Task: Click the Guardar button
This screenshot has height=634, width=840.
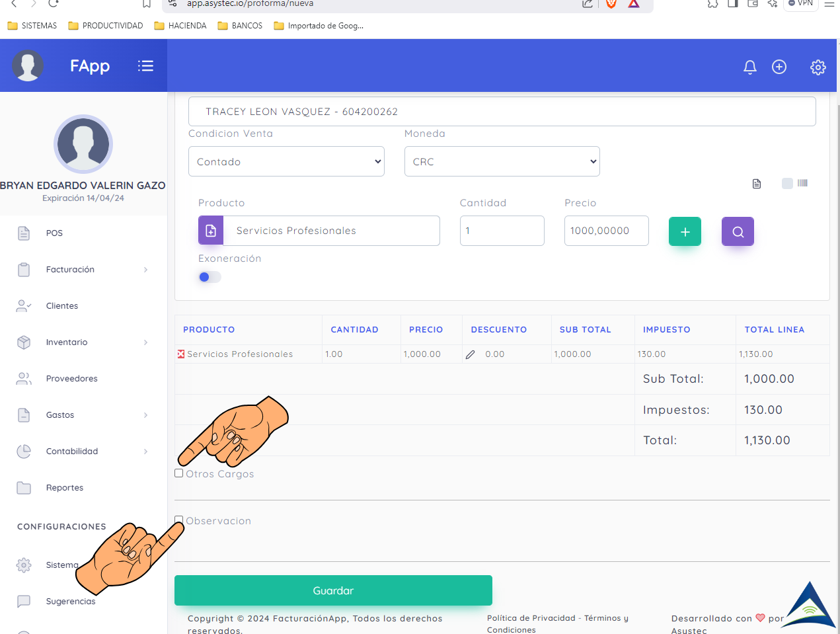Action: tap(333, 590)
